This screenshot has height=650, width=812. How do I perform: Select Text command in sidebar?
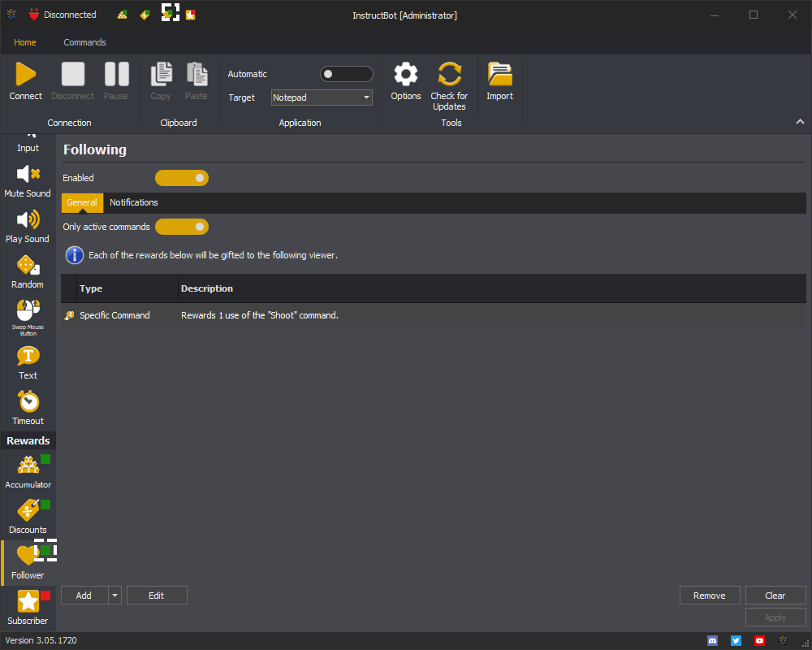[x=28, y=363]
